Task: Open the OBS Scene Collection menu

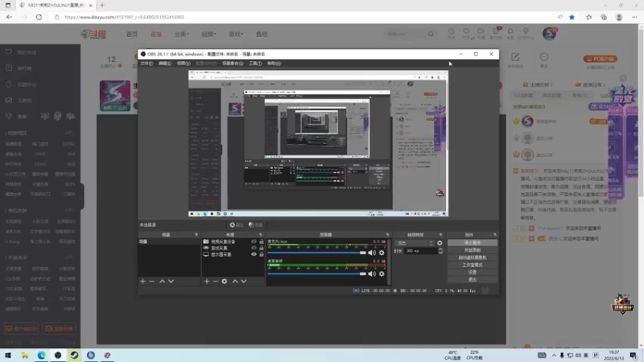Action: tap(233, 64)
